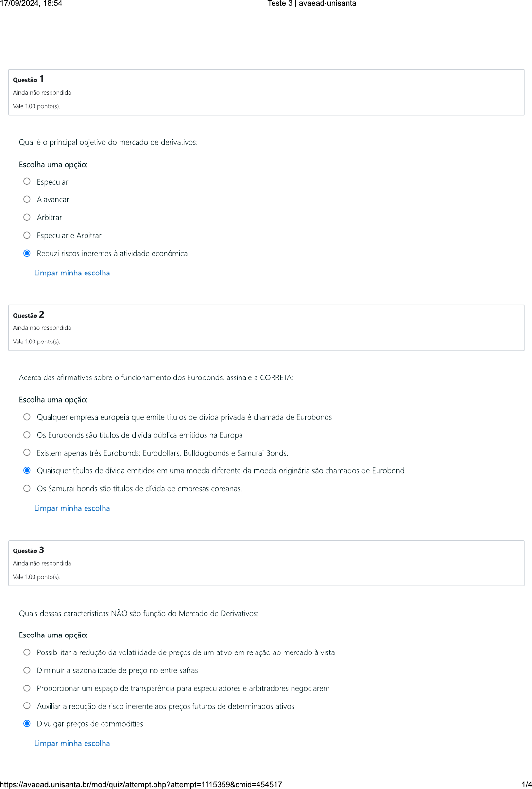Click the Questão 3 header box

click(x=266, y=563)
